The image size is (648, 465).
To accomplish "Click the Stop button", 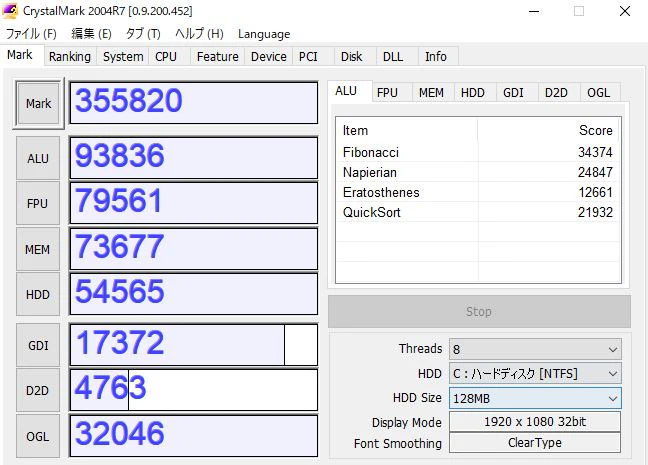I will coord(479,311).
